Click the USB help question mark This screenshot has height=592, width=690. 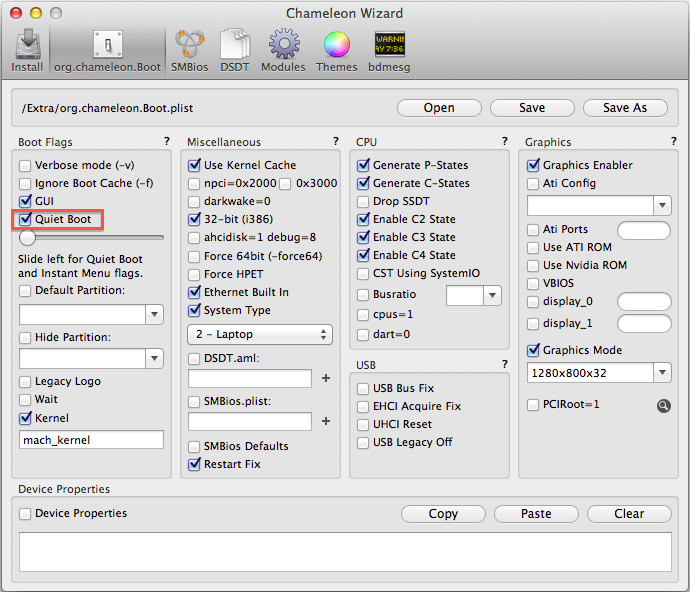(505, 364)
